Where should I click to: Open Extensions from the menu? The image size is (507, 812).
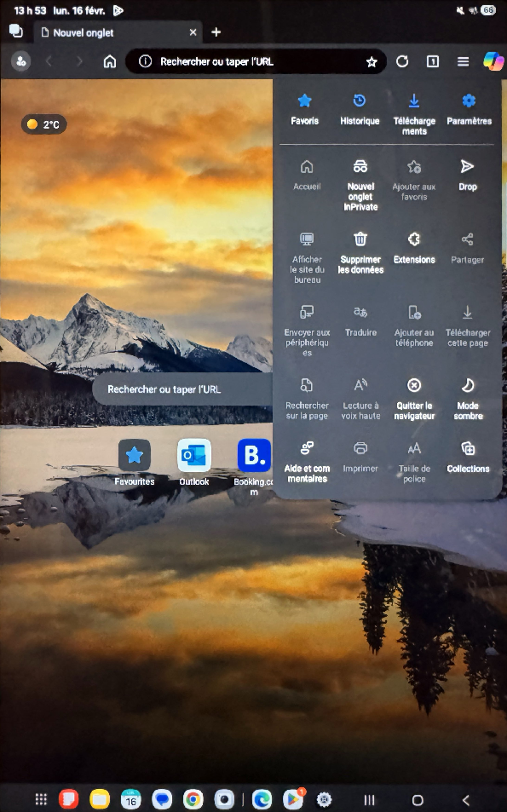point(414,248)
